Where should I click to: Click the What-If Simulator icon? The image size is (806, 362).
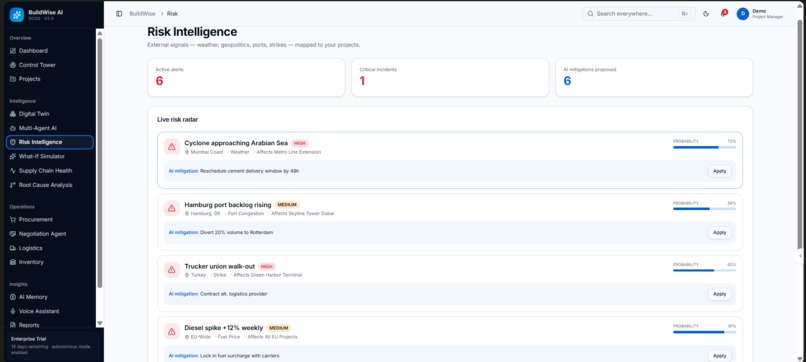[x=13, y=156]
